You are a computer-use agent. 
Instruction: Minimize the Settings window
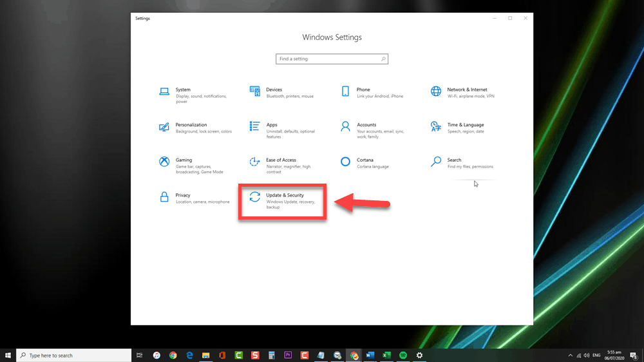tap(495, 18)
